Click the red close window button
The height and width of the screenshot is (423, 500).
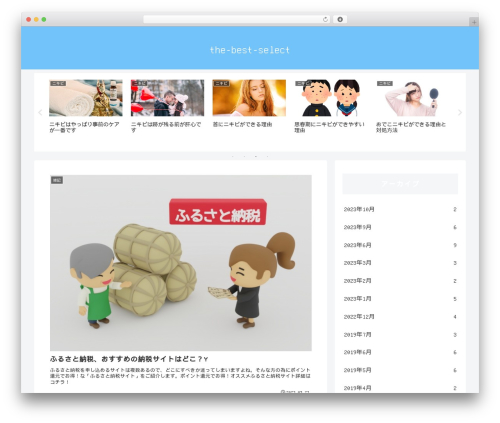(x=29, y=19)
